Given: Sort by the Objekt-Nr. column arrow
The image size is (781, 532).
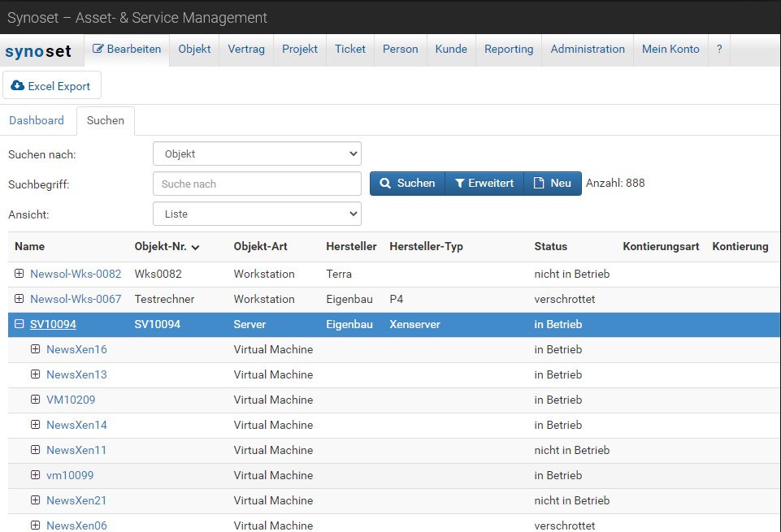Looking at the screenshot, I should pyautogui.click(x=196, y=247).
